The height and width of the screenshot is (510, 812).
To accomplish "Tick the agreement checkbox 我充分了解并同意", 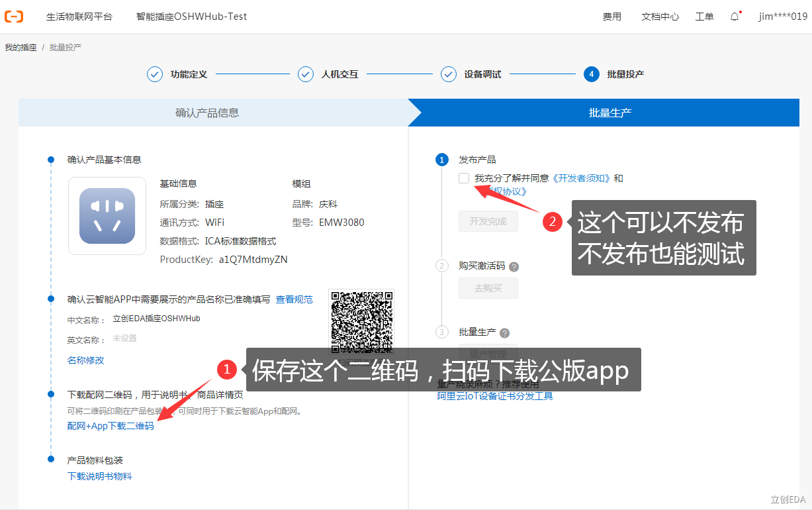I will click(464, 178).
